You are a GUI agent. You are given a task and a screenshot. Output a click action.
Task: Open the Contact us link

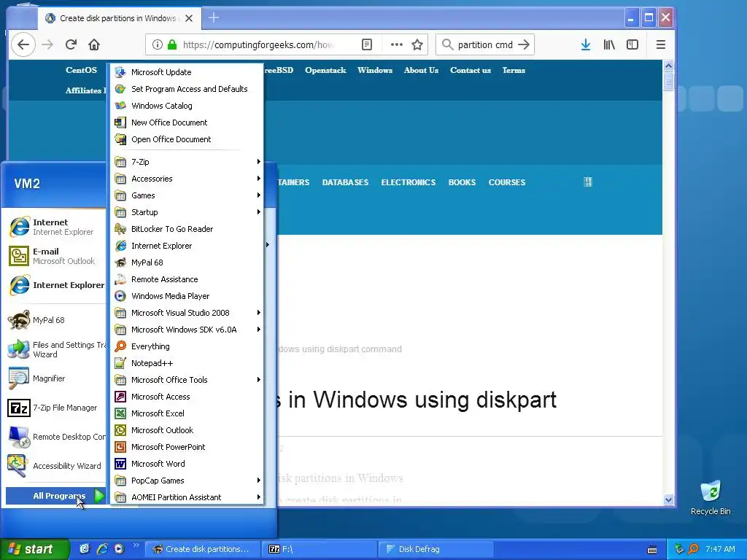[471, 70]
